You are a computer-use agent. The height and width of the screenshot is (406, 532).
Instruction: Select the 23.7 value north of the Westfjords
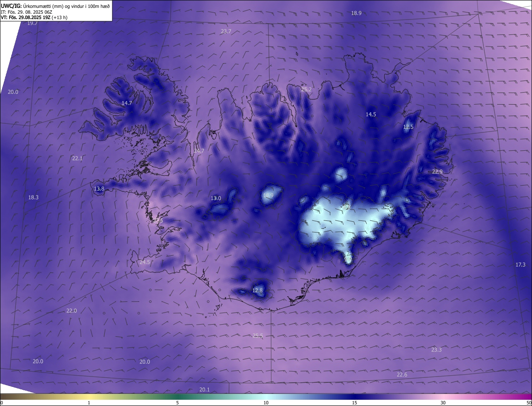tap(226, 32)
